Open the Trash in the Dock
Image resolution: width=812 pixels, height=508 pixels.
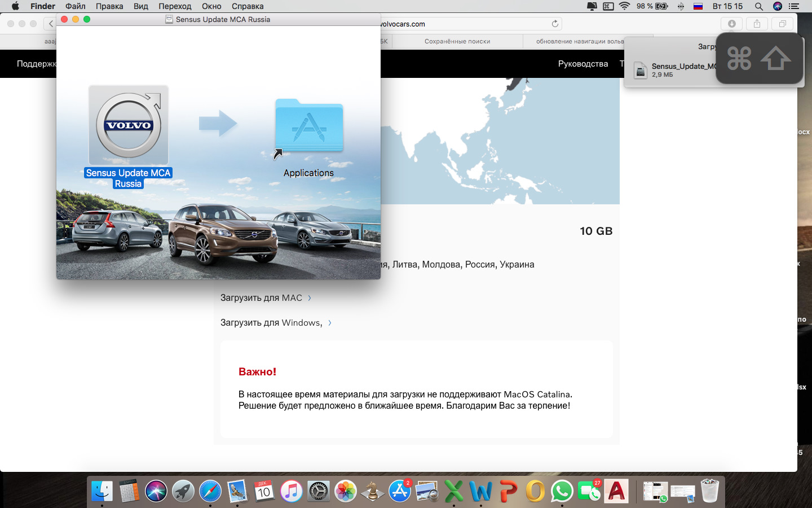click(x=710, y=492)
